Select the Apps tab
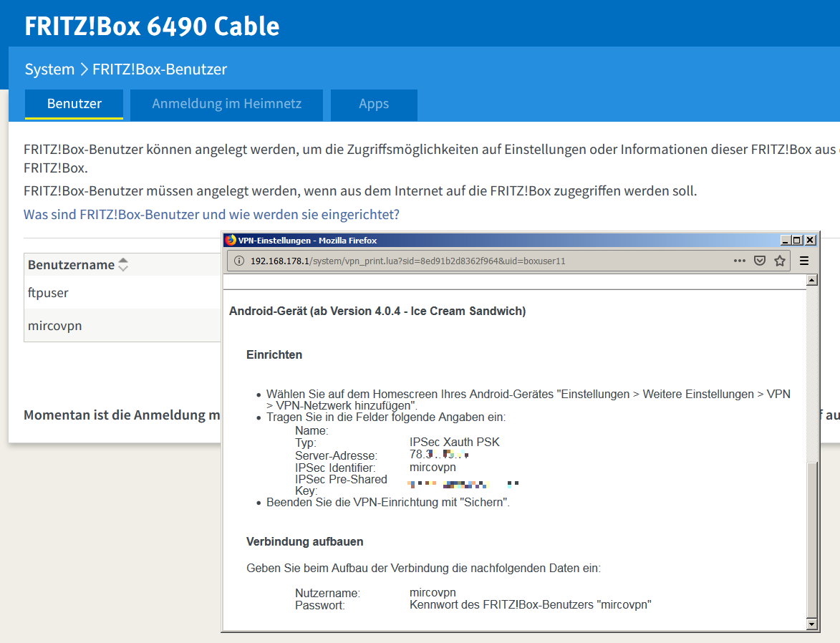 click(x=374, y=104)
